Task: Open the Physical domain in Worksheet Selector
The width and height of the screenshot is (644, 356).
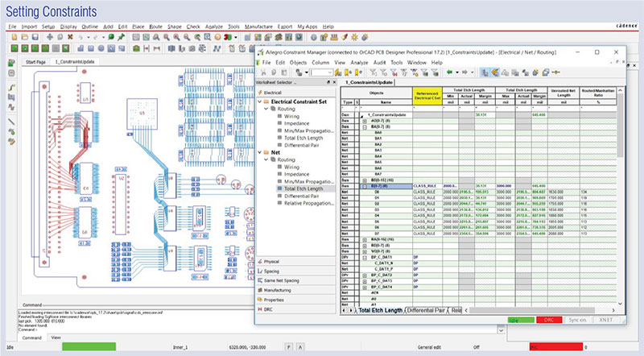Action: point(295,262)
